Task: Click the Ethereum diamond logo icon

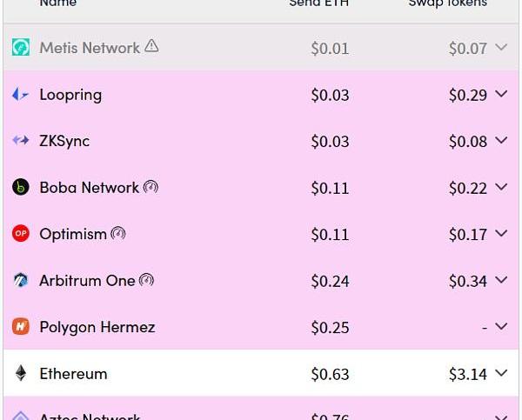Action: click(21, 373)
